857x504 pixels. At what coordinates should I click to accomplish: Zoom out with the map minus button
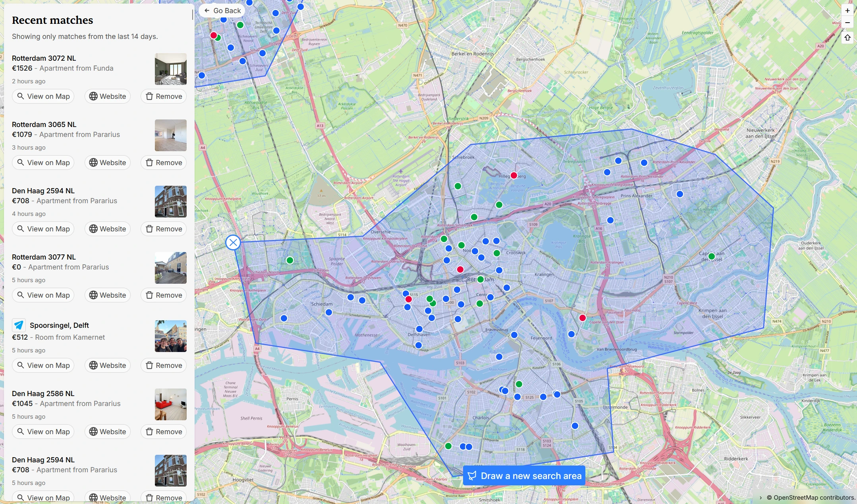(x=847, y=23)
